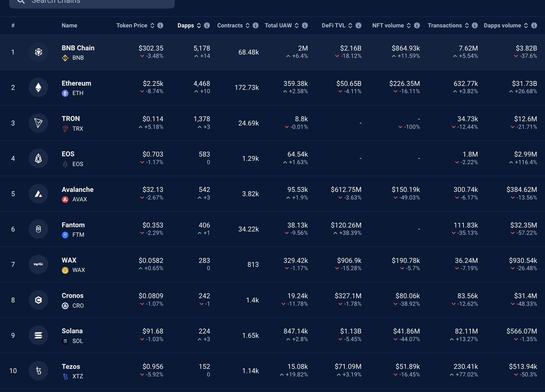Click Fantom contracts value 34.22k
This screenshot has width=545, height=392.
pyautogui.click(x=248, y=229)
